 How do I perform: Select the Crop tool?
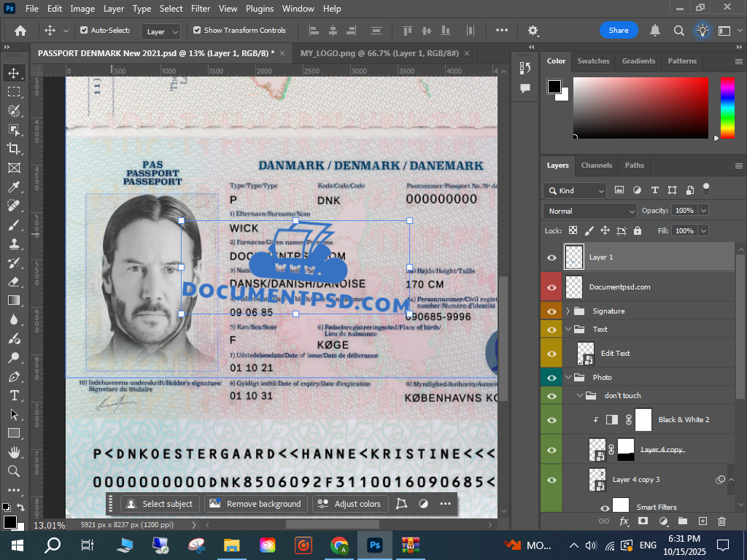coord(13,149)
